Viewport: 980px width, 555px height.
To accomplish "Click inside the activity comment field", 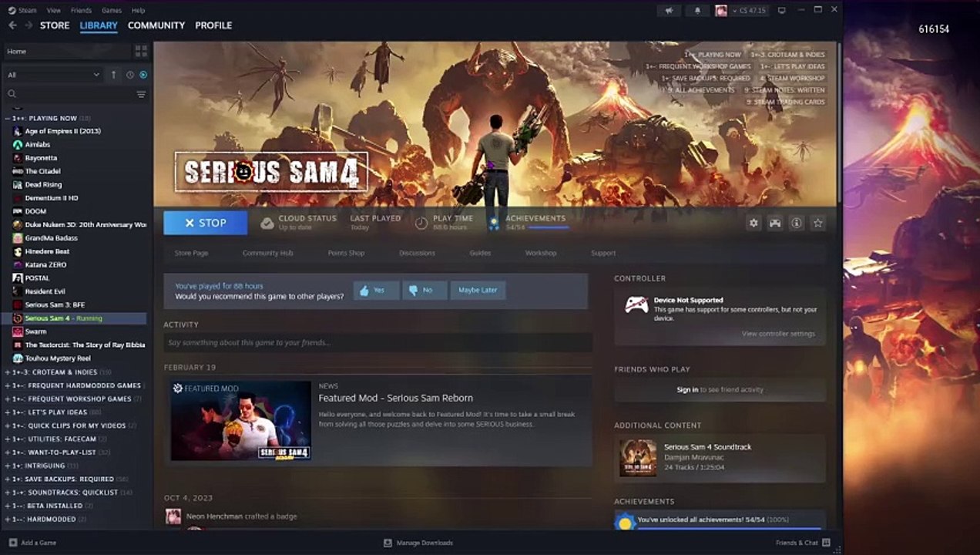I will 378,342.
